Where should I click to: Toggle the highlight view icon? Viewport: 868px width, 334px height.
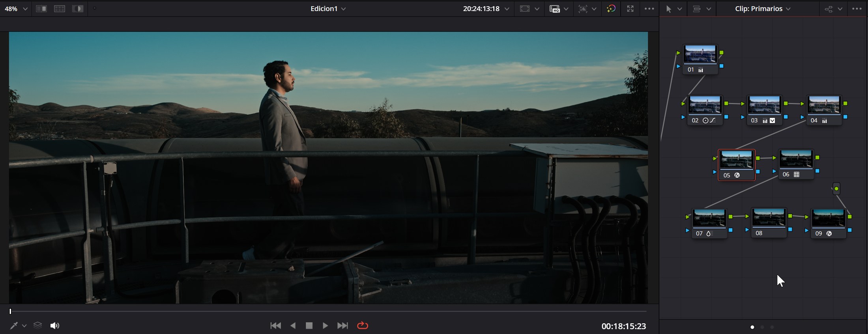[x=78, y=9]
